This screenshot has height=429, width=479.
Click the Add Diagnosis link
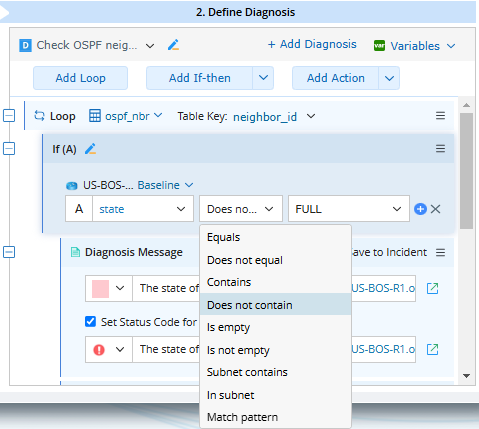click(x=312, y=44)
